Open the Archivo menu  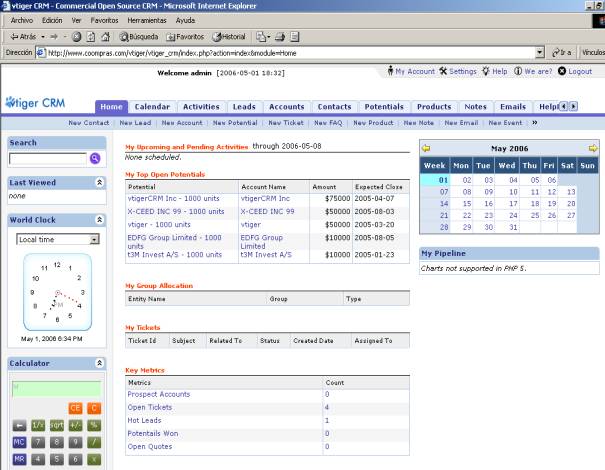(x=22, y=20)
